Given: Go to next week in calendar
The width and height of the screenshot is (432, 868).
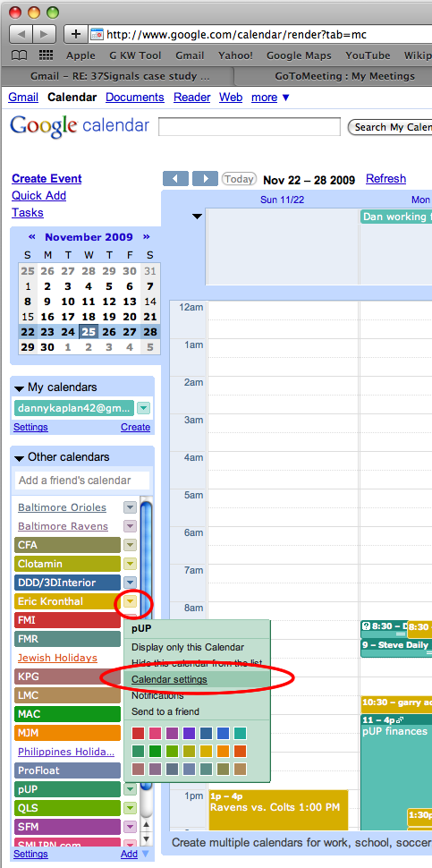Looking at the screenshot, I should (x=205, y=179).
